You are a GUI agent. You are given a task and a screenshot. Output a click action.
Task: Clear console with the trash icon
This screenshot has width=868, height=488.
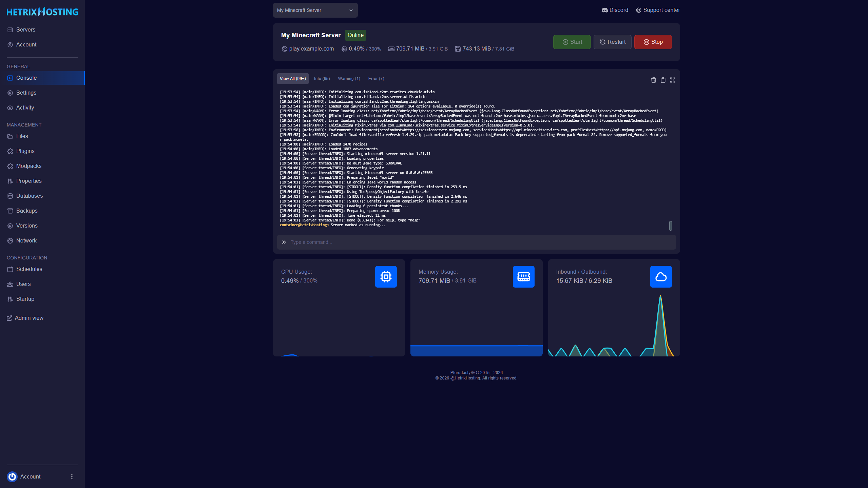click(x=653, y=80)
